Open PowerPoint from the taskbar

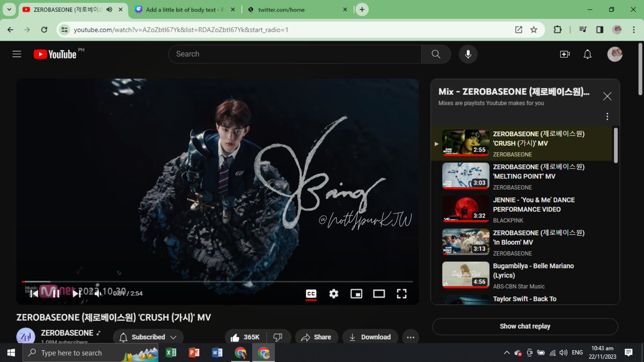[194, 352]
